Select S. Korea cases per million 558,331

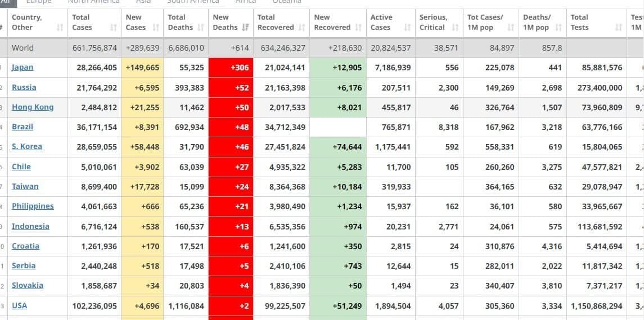(500, 147)
